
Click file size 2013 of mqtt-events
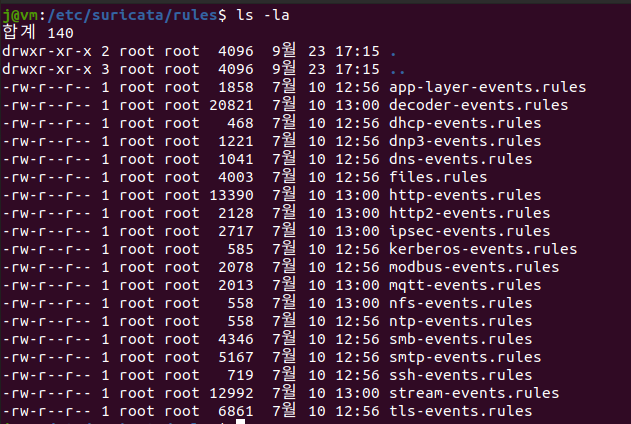[236, 285]
